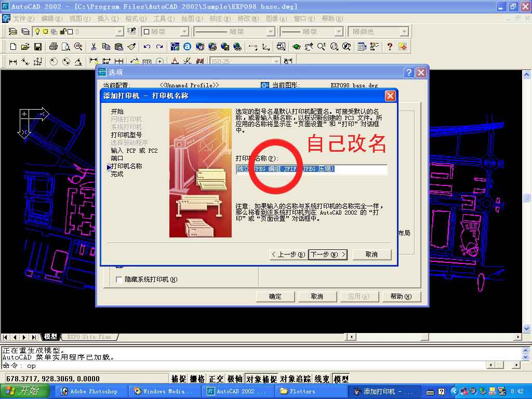Click the Open file folder icon

click(x=25, y=46)
